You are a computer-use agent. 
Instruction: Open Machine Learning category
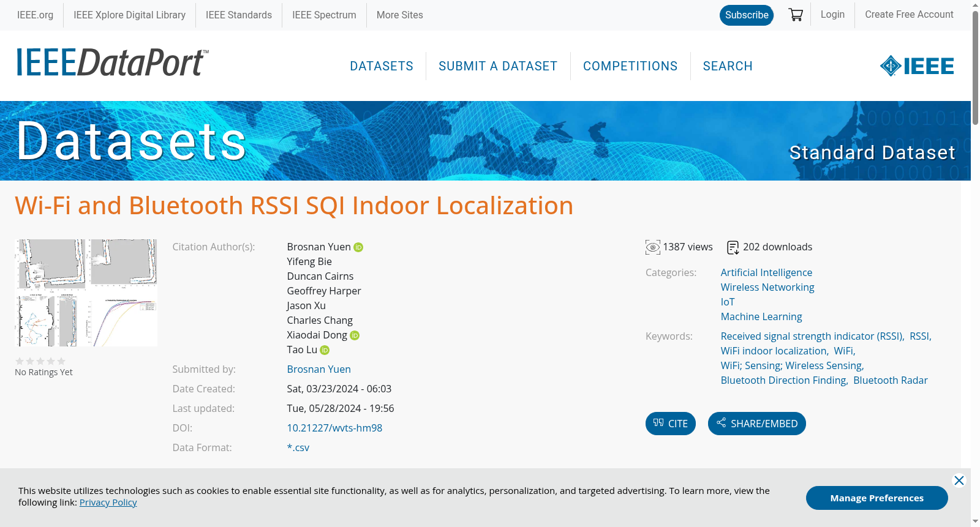pyautogui.click(x=761, y=317)
